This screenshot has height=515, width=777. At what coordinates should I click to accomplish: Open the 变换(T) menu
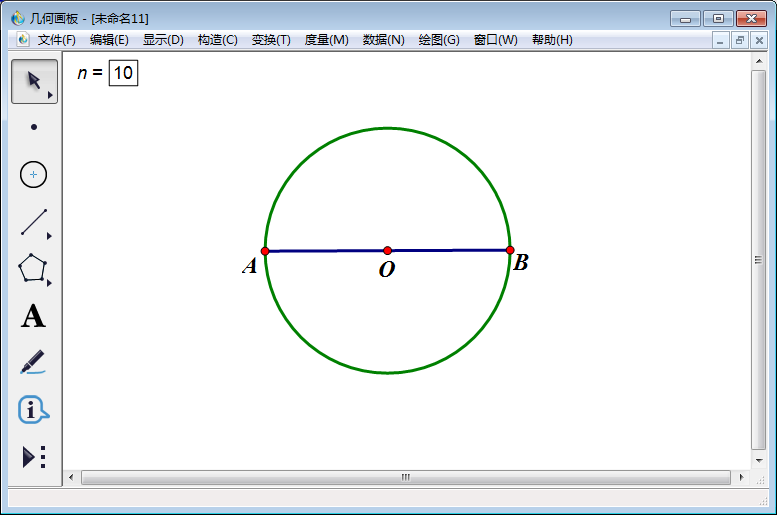[x=271, y=40]
